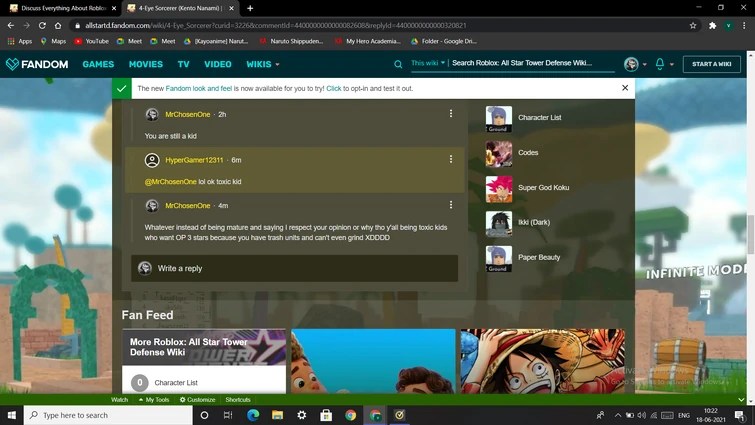The width and height of the screenshot is (755, 425).
Task: Open options menu for MrChosenOne 4m reply
Action: click(451, 205)
